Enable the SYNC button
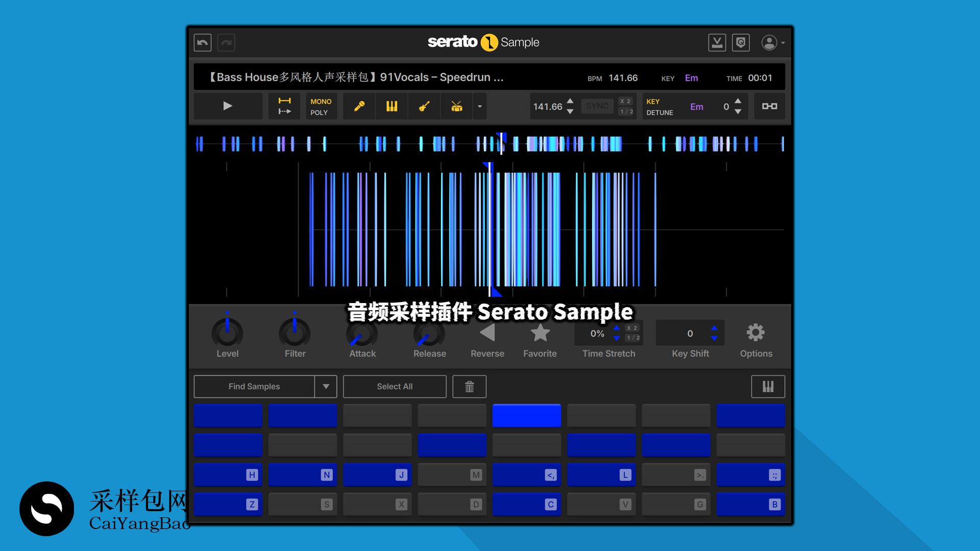 (x=597, y=106)
